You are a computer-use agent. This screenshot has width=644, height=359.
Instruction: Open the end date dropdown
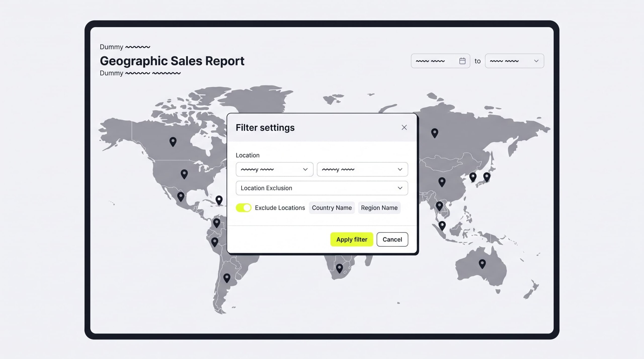tap(514, 61)
